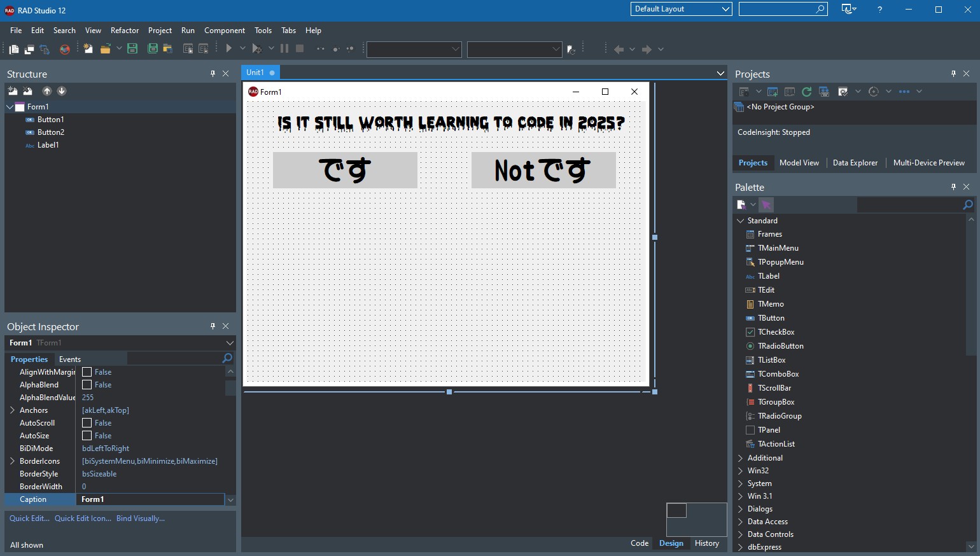Click the Open Project folder icon
980x556 pixels.
(105, 49)
